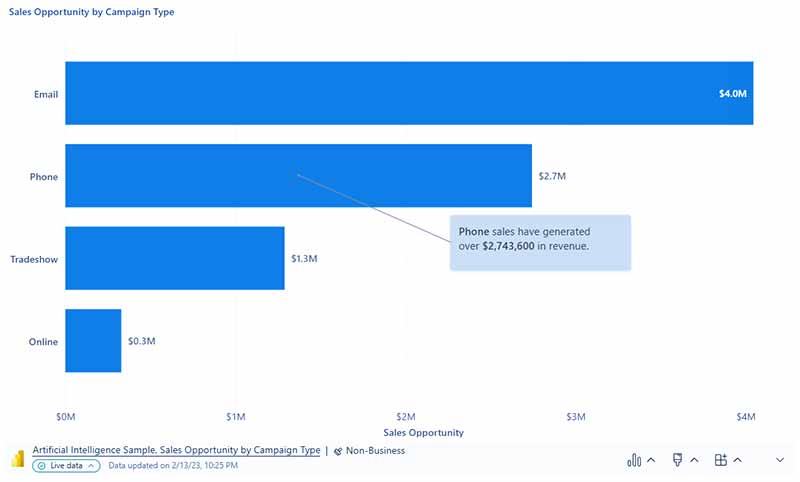Expand the chevron beside the paintbrush icon
800x482 pixels.
694,460
